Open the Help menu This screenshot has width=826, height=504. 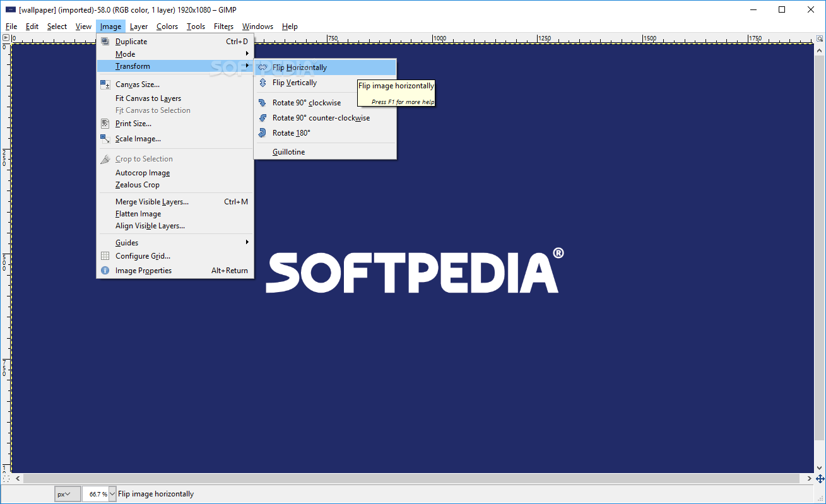point(290,26)
